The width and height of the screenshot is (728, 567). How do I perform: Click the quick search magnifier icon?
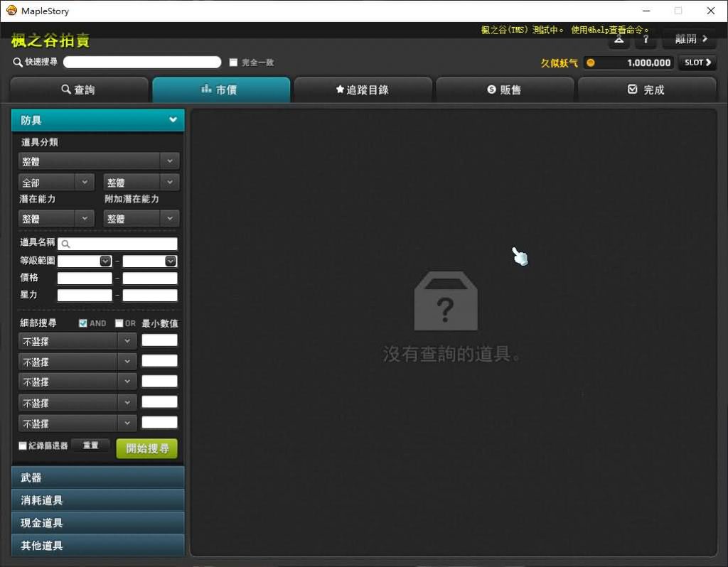coord(18,63)
